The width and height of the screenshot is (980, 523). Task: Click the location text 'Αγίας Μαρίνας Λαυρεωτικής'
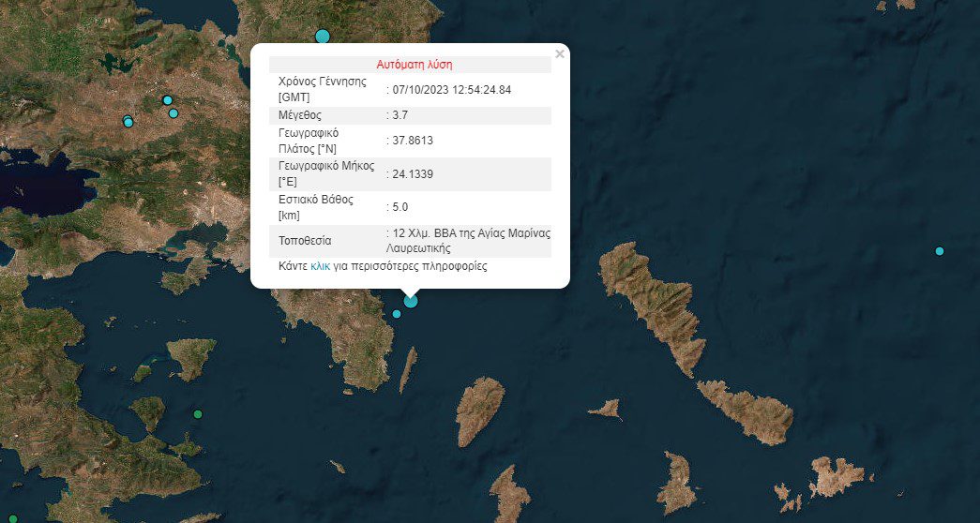469,240
